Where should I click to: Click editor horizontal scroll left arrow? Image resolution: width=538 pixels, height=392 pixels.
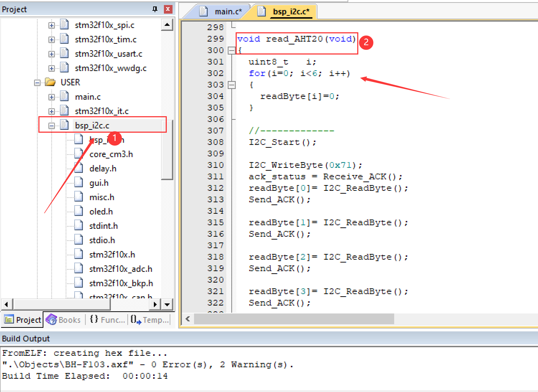[x=188, y=318]
